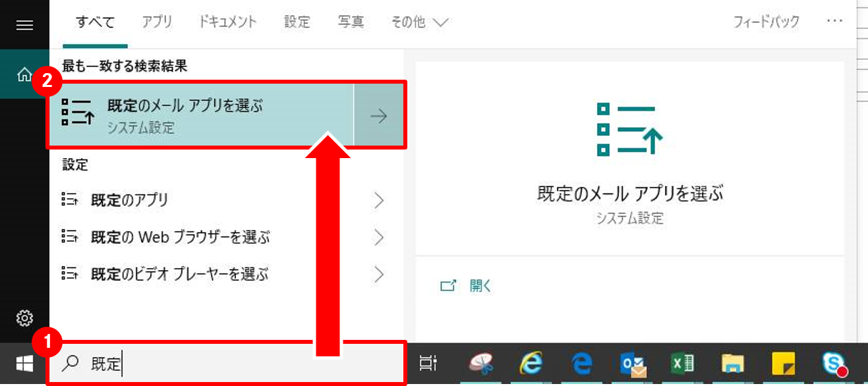Viewport: 868px width, 386px height.
Task: Switch to the アプリ tab
Action: coord(157,22)
